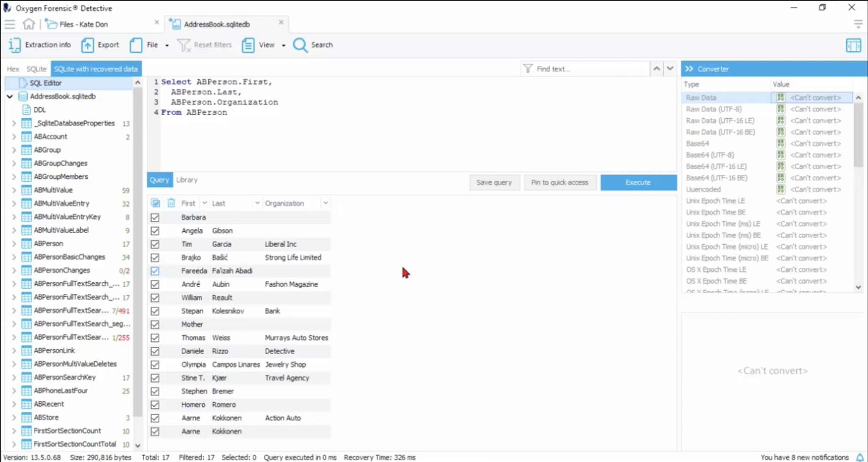Click the copy icon next to Base64 type
This screenshot has width=868, height=462.
[780, 143]
